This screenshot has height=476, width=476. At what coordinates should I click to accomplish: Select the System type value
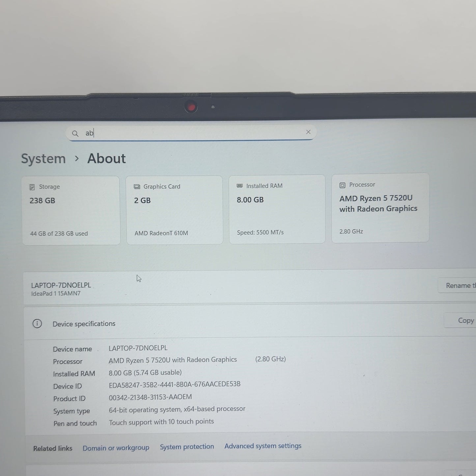pyautogui.click(x=177, y=409)
